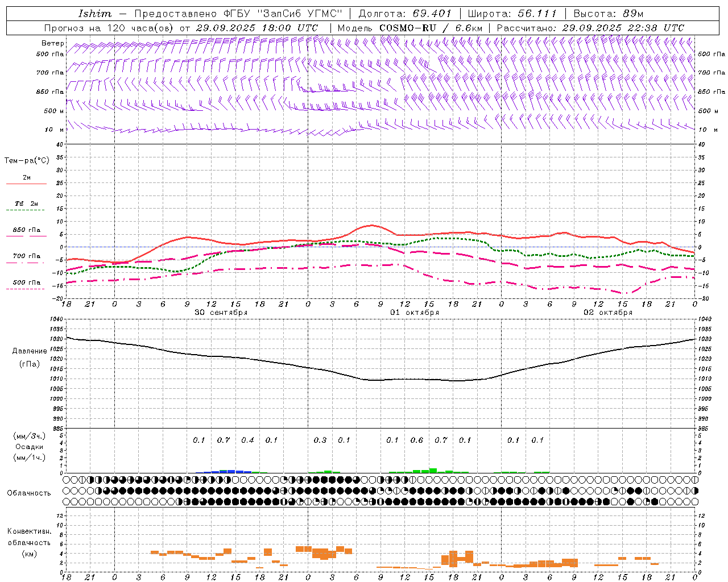The width and height of the screenshot is (728, 582).
Task: Click the Широта: 56.111 value
Action: pos(512,14)
